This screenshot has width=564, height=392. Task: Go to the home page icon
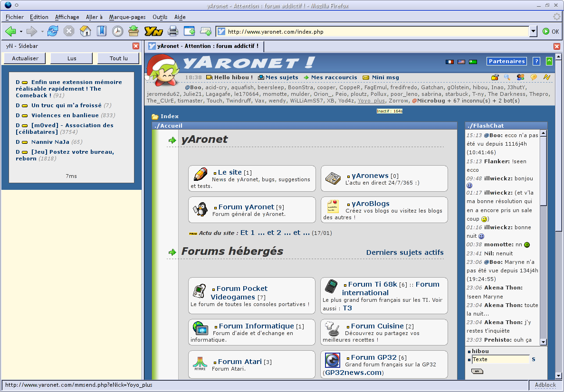pos(85,31)
